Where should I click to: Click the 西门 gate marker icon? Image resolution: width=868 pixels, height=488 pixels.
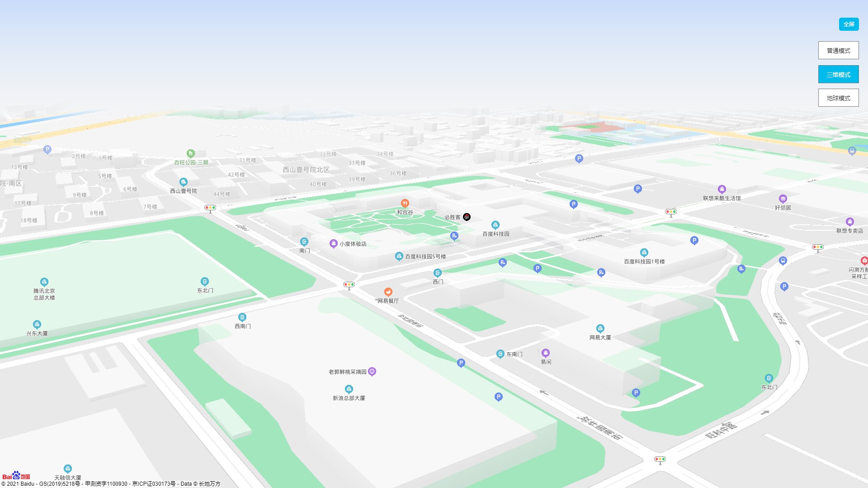pyautogui.click(x=438, y=273)
